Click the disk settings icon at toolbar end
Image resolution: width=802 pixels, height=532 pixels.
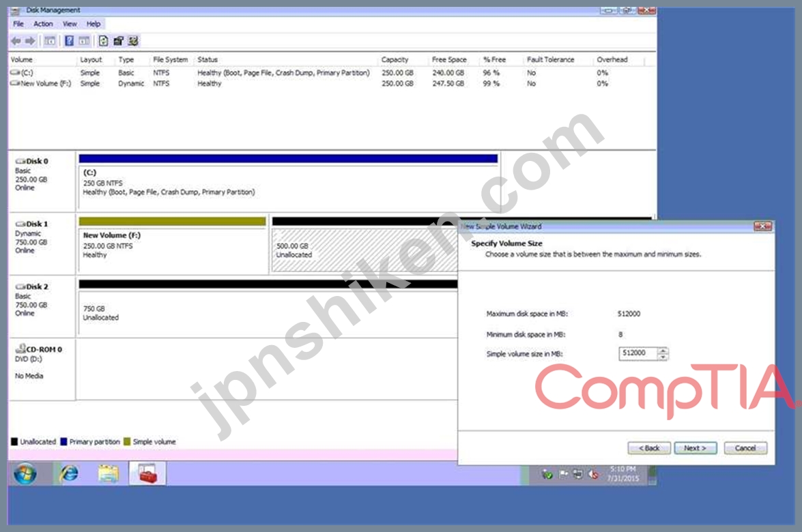(x=133, y=41)
